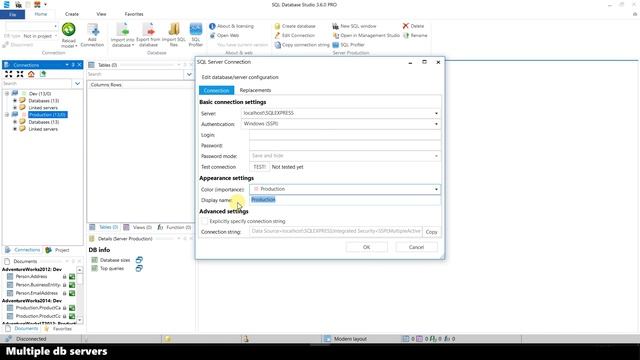Click green icon beside Person.BusinessEntity

[x=72, y=285]
